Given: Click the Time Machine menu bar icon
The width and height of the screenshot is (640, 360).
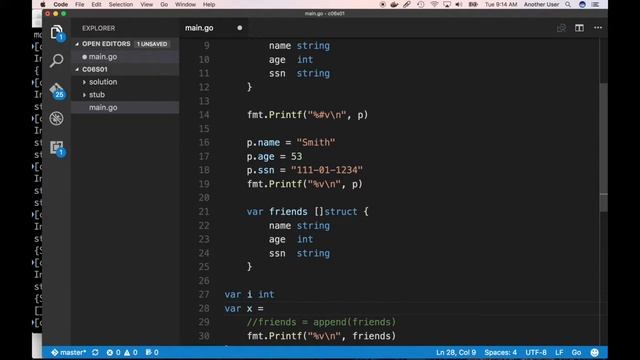Looking at the screenshot, I should coord(421,4).
